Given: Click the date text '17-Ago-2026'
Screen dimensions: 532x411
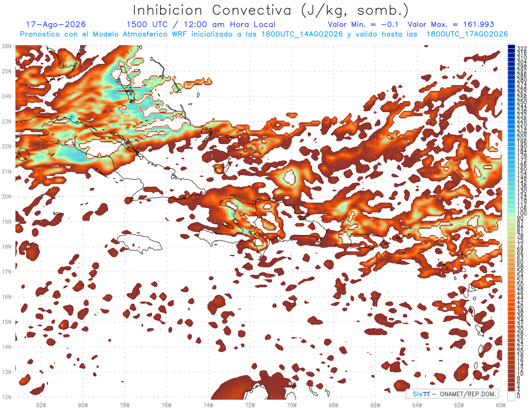Looking at the screenshot, I should [x=56, y=24].
